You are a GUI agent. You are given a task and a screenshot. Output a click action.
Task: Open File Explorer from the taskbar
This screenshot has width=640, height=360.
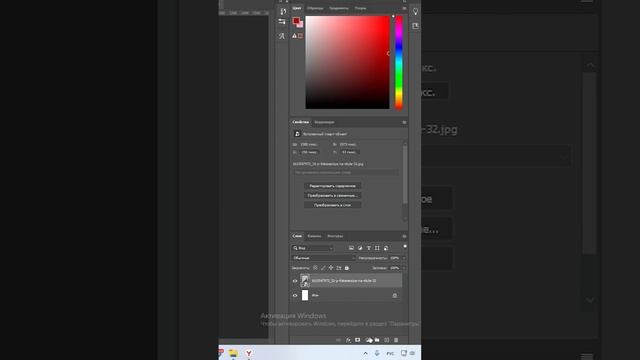(233, 353)
